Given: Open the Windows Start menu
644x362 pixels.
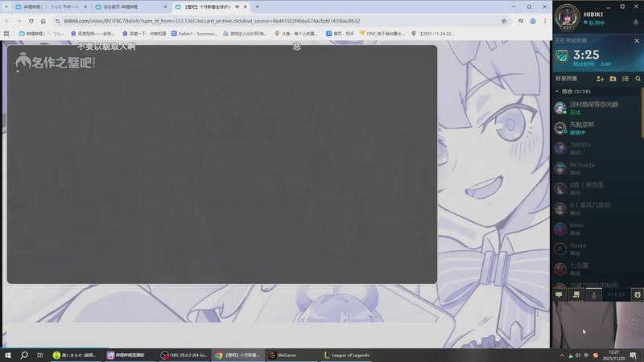Looking at the screenshot, I should (x=8, y=355).
